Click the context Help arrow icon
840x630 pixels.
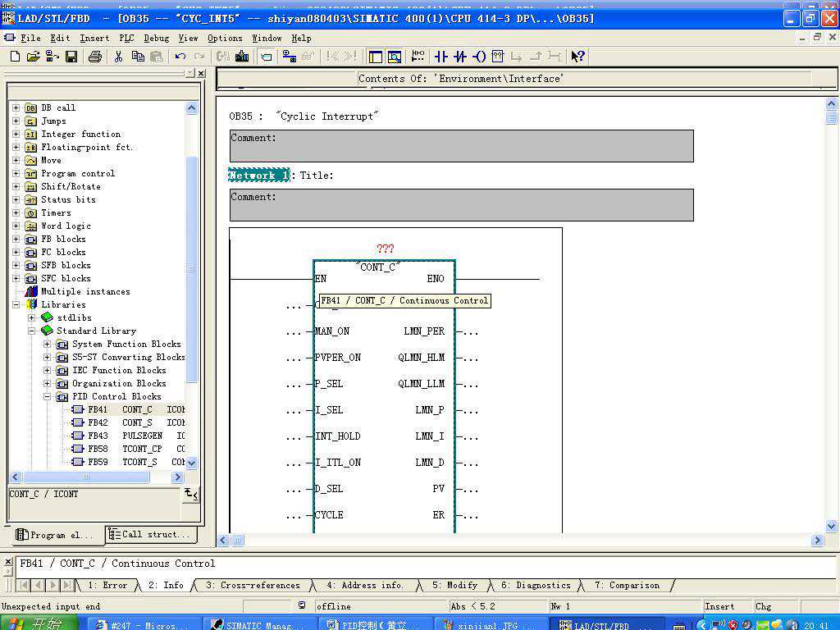(x=577, y=57)
